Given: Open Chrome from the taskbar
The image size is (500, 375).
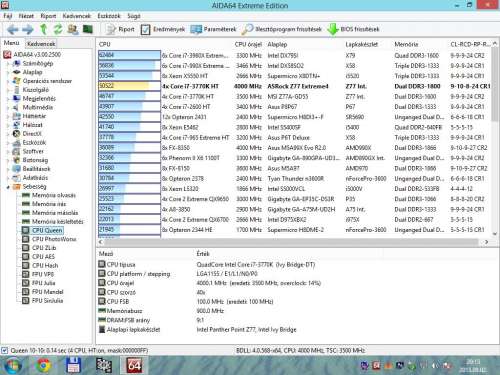Looking at the screenshot, I should 44,366.
